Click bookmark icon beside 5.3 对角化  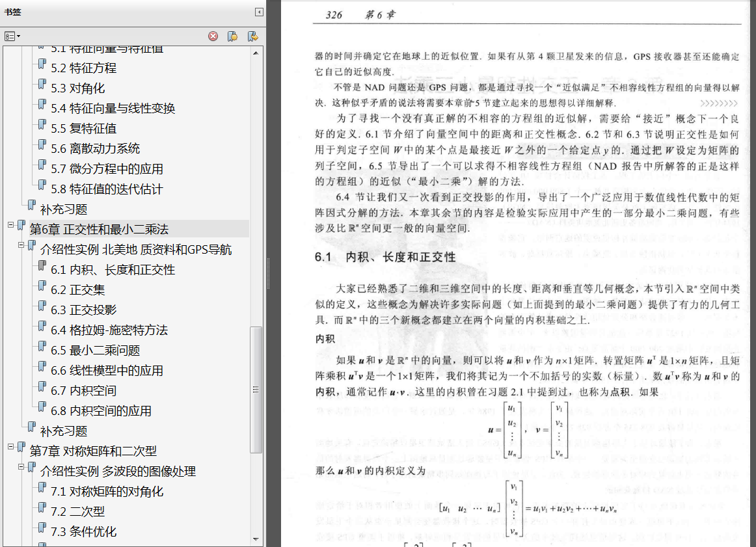click(42, 84)
